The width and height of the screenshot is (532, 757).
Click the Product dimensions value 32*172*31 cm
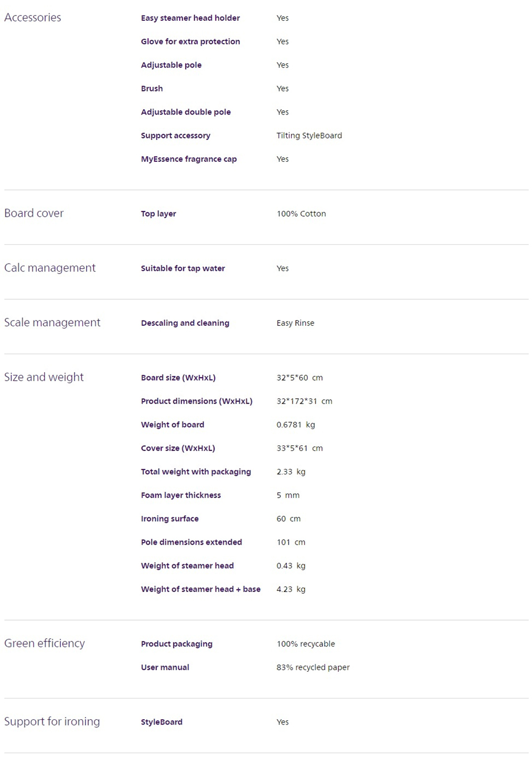pyautogui.click(x=304, y=401)
